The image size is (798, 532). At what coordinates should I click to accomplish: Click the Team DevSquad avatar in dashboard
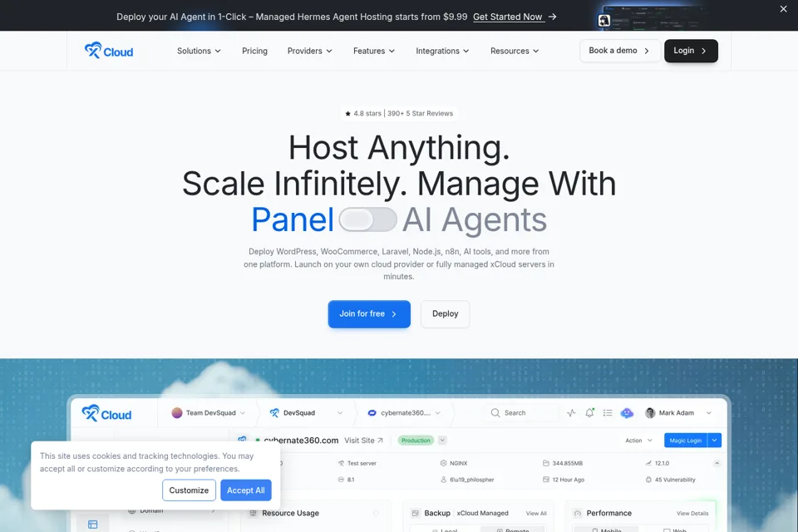tap(177, 413)
